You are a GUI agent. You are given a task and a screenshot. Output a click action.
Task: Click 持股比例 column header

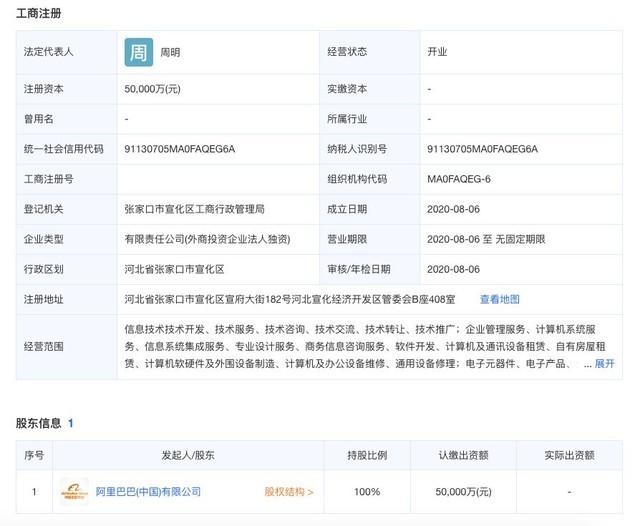click(367, 455)
